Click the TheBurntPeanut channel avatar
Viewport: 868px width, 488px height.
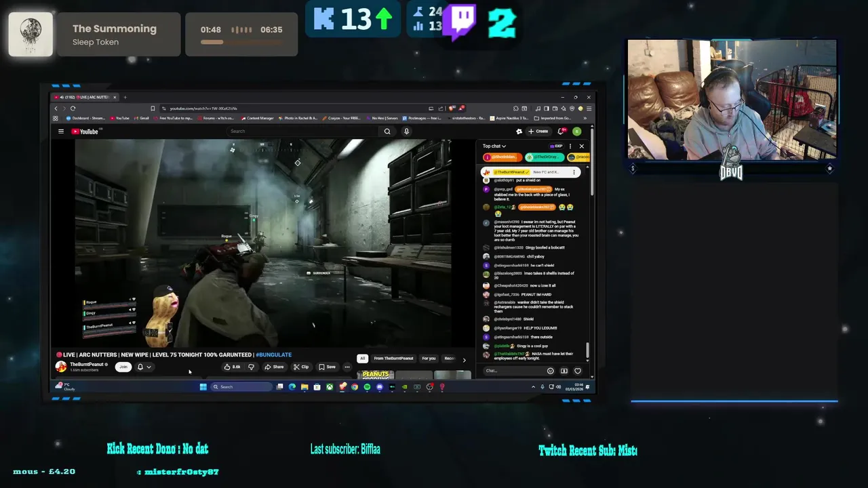[x=61, y=367]
